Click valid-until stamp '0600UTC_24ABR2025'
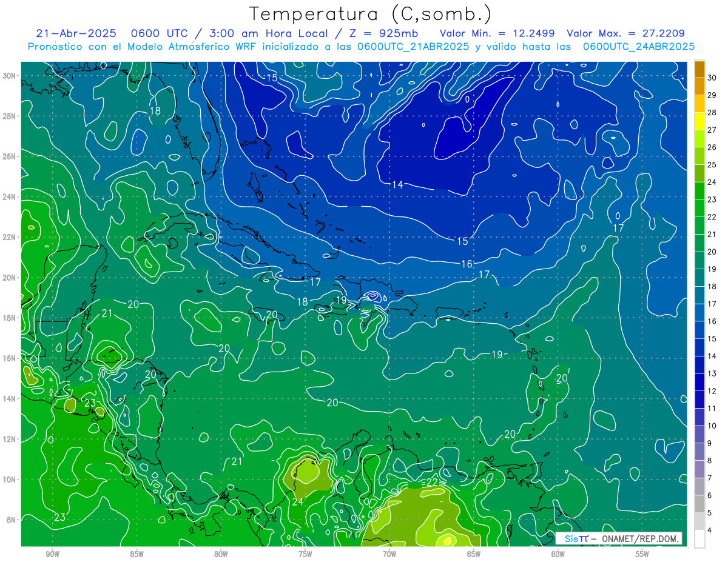The height and width of the screenshot is (562, 728). (639, 47)
